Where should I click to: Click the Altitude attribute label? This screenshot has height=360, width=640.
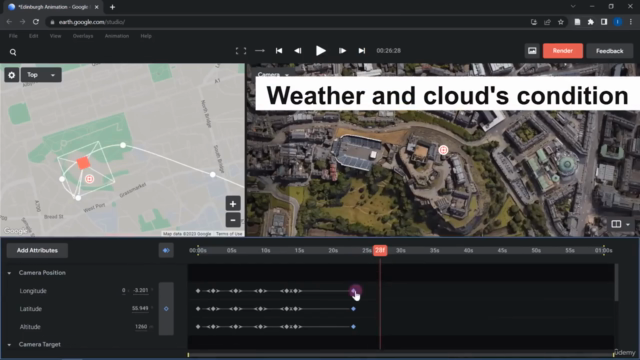(30, 327)
